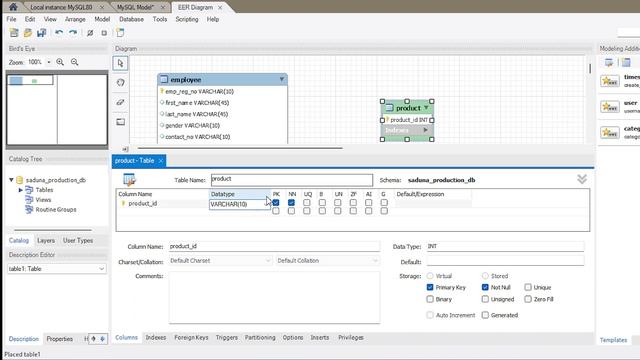Enable the Unsigned checkbox
Screen dimensions: 640x360
click(485, 299)
